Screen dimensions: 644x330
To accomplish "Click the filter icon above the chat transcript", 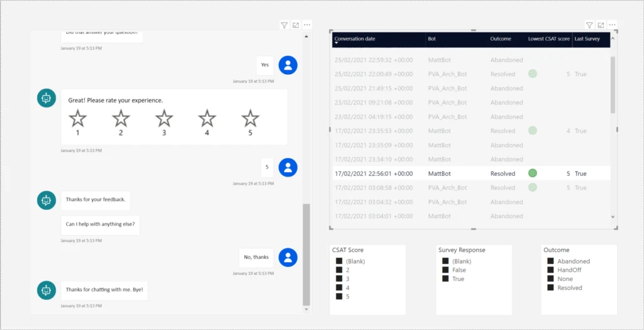I will pos(284,25).
